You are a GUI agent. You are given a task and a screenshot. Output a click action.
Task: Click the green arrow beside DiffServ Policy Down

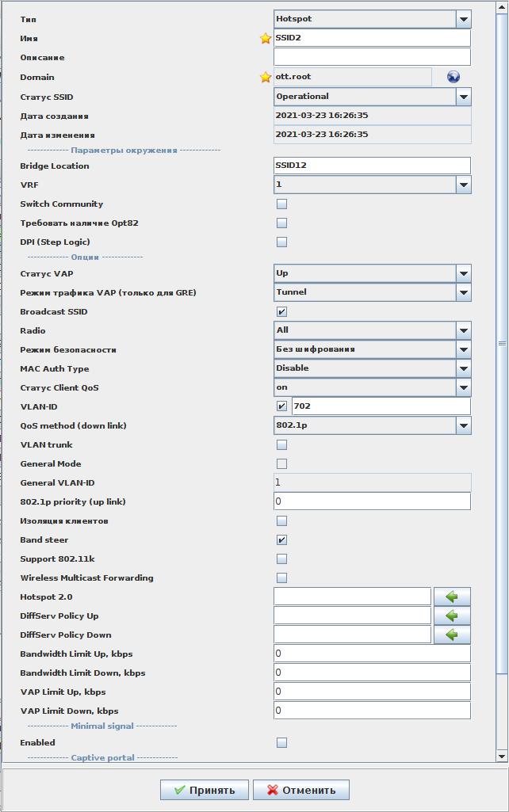coord(452,635)
